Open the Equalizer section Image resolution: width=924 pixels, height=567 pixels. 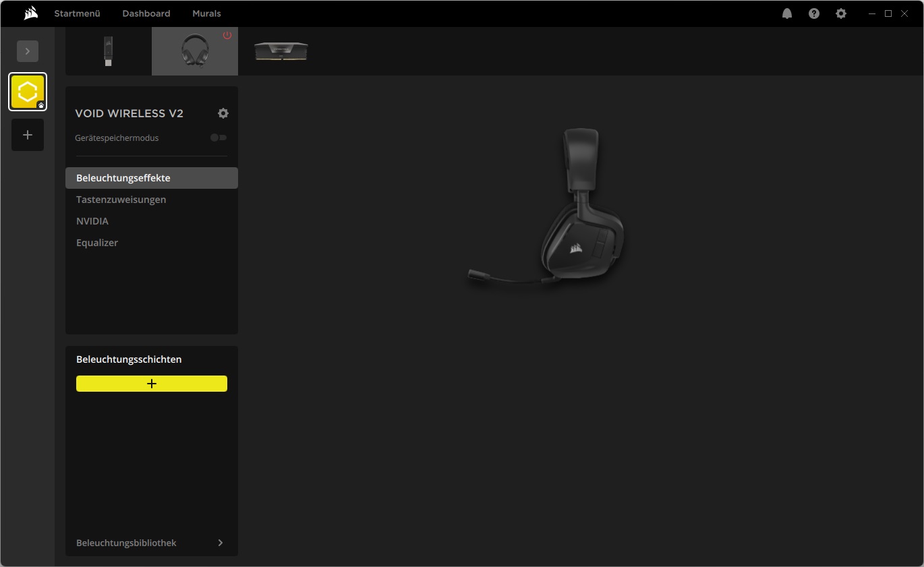point(97,243)
